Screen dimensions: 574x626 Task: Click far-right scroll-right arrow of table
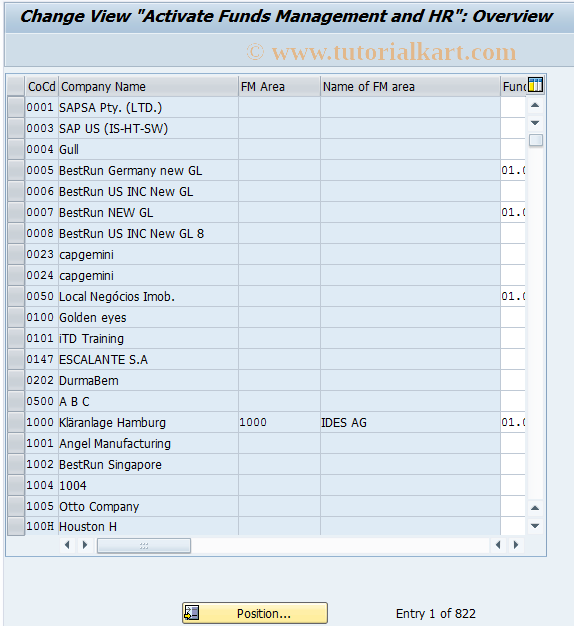click(516, 545)
